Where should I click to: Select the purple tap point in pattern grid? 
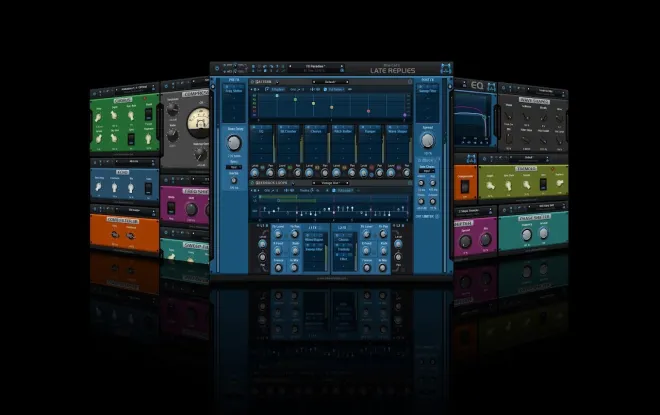405,114
